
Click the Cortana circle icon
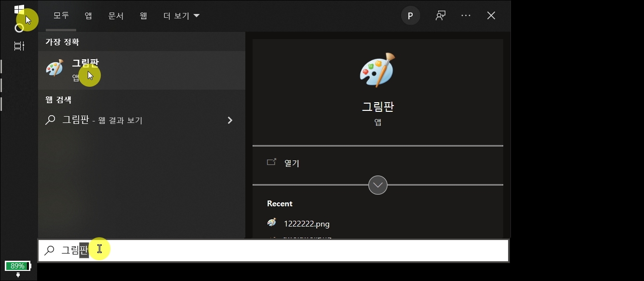pos(19,28)
